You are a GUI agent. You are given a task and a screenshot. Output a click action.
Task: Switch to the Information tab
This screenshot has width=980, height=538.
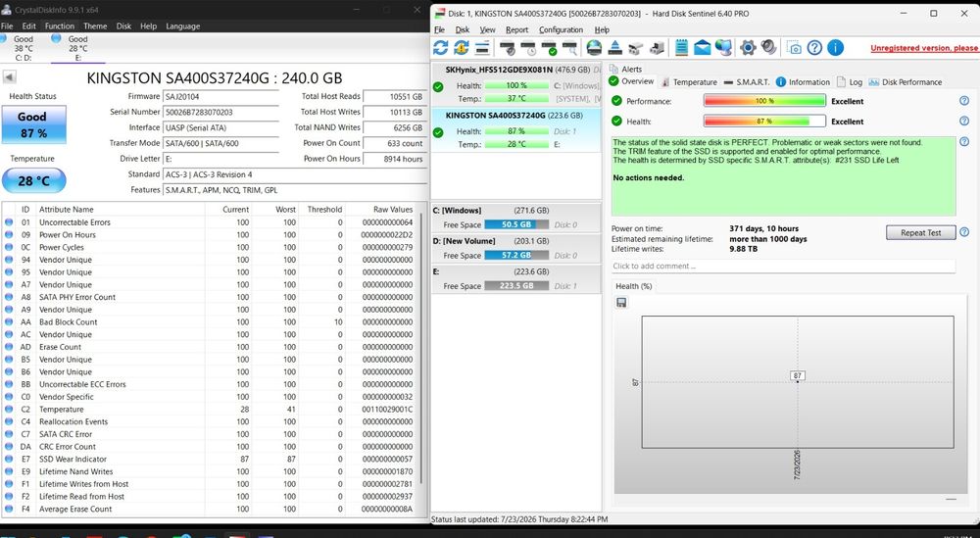tap(804, 82)
